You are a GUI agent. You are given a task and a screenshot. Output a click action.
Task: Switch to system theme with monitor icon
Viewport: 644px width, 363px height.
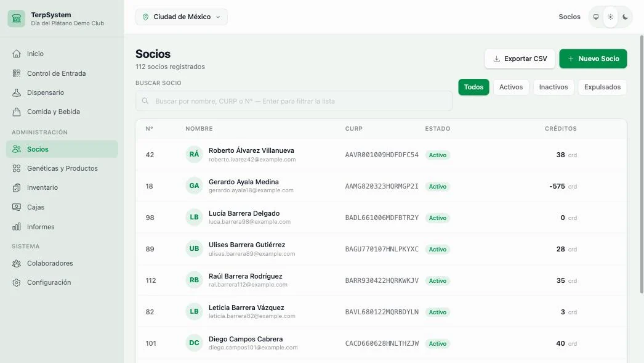596,17
